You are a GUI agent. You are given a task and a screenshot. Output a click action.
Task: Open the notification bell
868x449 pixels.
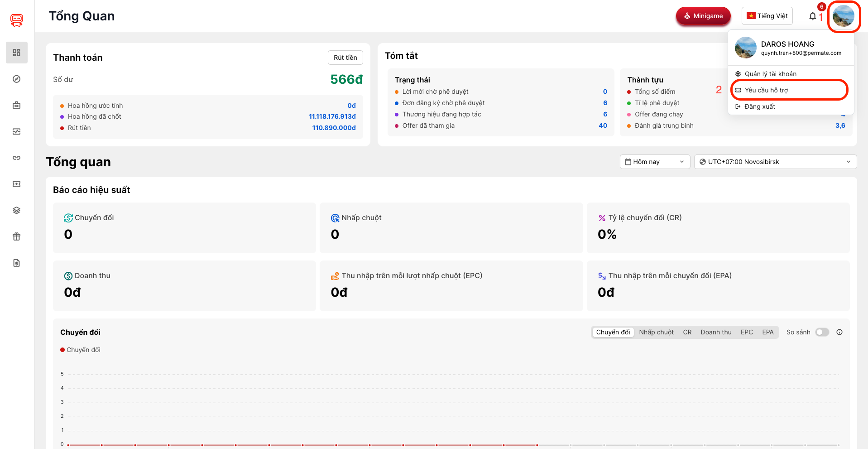click(812, 16)
